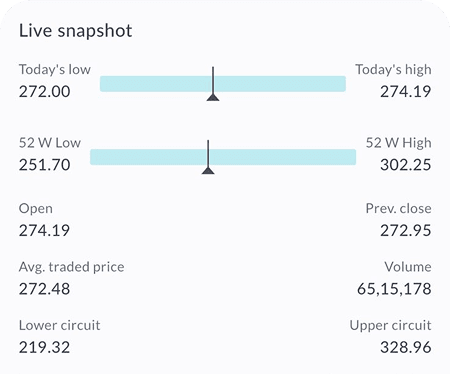Image resolution: width=451 pixels, height=374 pixels.
Task: Click the Avg. traded price label
Action: tap(71, 267)
